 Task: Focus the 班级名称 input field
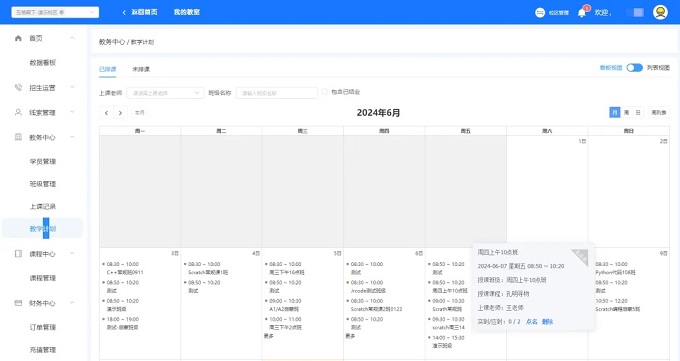[277, 93]
